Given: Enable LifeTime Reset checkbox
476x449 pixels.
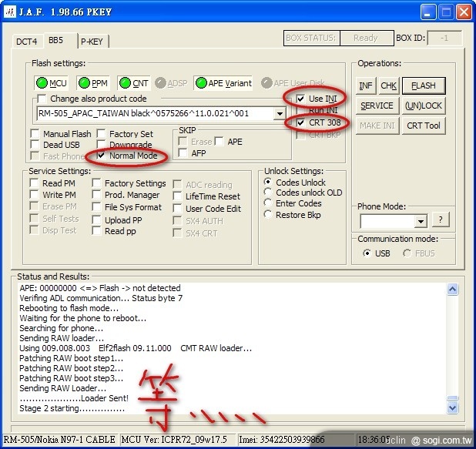Looking at the screenshot, I should point(177,196).
